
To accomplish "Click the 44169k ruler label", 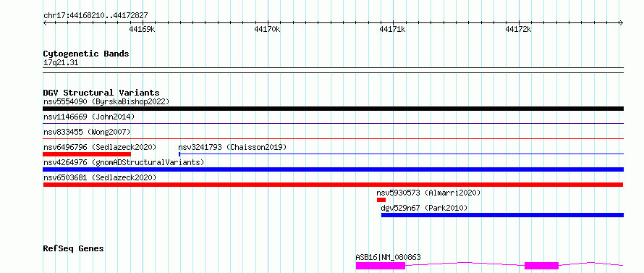I will pyautogui.click(x=142, y=29).
